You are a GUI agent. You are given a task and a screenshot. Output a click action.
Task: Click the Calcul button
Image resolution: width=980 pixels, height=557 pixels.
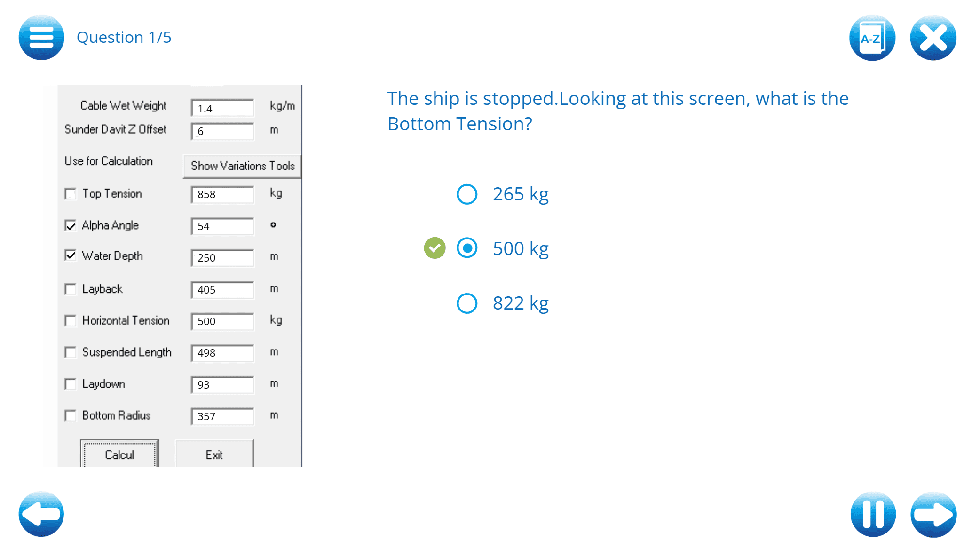pos(119,454)
